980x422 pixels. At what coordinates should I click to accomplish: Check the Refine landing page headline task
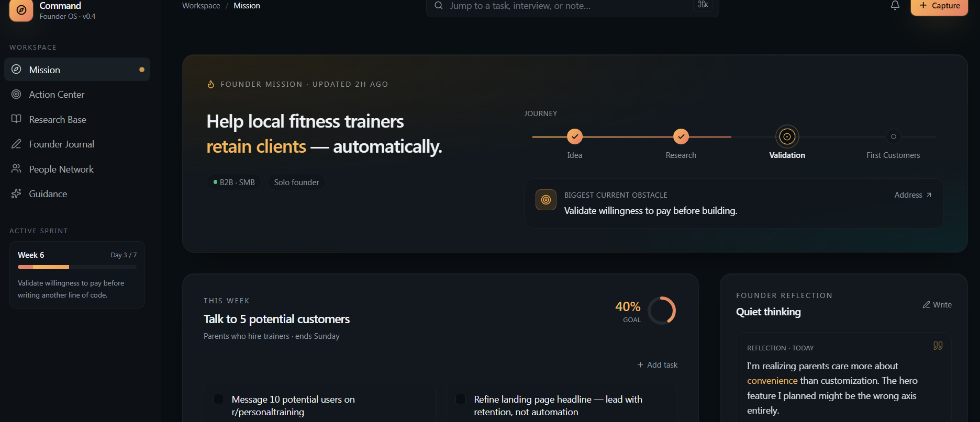[461, 399]
